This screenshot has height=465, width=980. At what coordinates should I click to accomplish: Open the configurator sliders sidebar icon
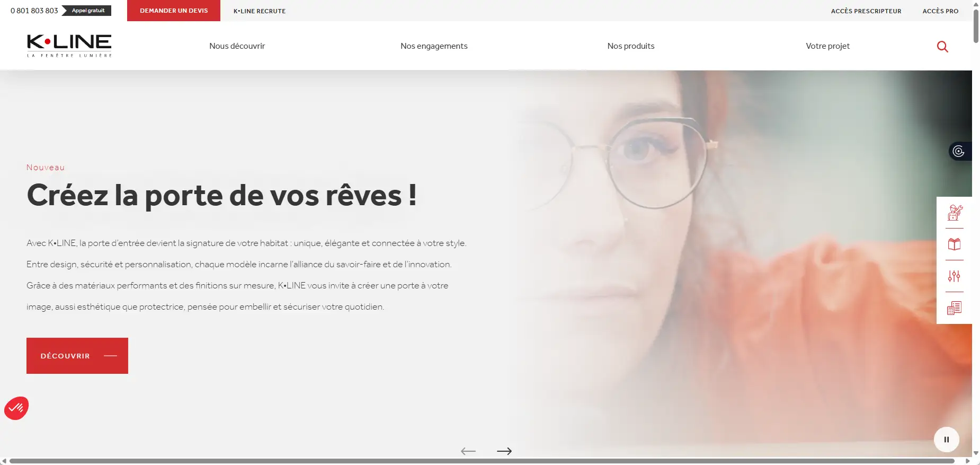pyautogui.click(x=955, y=276)
